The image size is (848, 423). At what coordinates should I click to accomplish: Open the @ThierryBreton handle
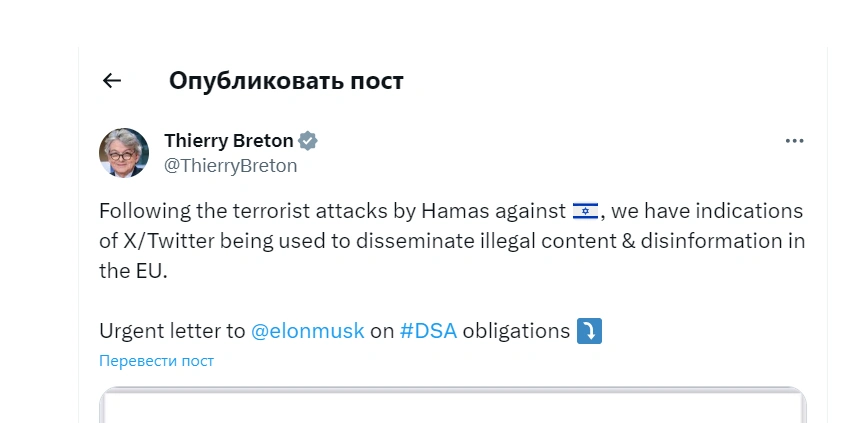pyautogui.click(x=230, y=166)
